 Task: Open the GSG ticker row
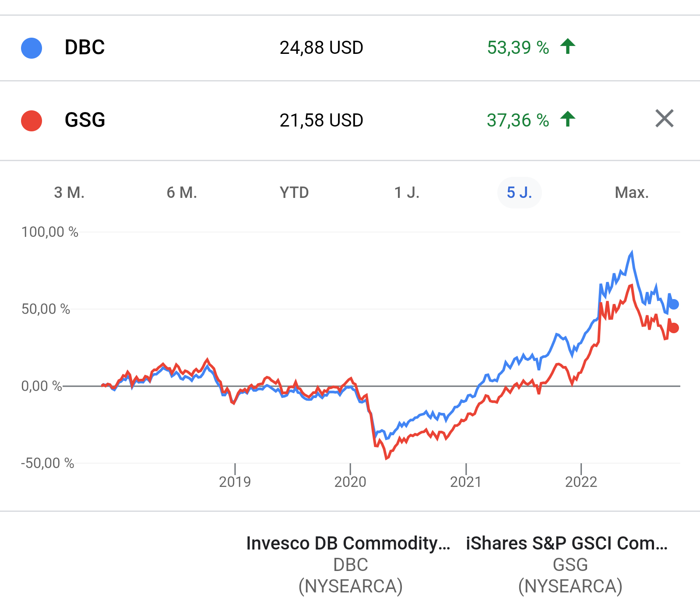[85, 120]
